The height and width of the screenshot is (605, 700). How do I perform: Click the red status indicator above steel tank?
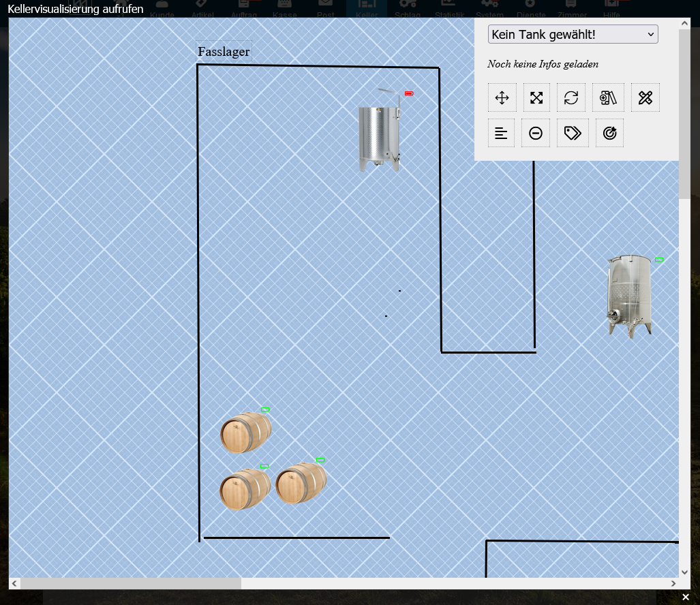[409, 93]
